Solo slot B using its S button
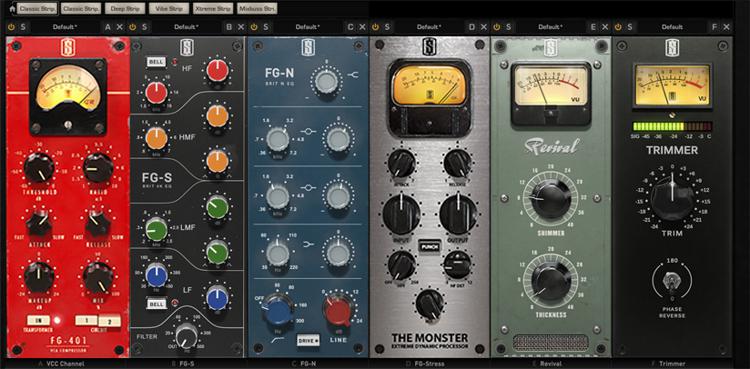This screenshot has height=369, width=750. pyautogui.click(x=144, y=27)
